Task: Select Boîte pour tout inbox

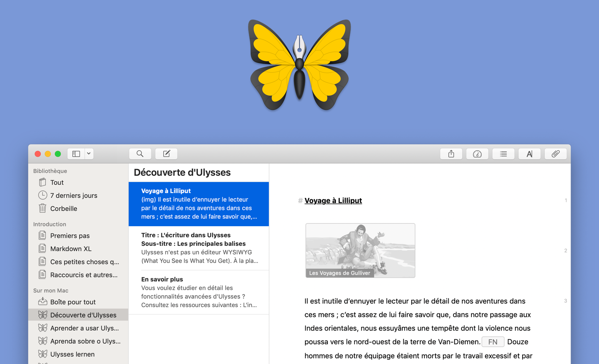Action: coord(78,302)
